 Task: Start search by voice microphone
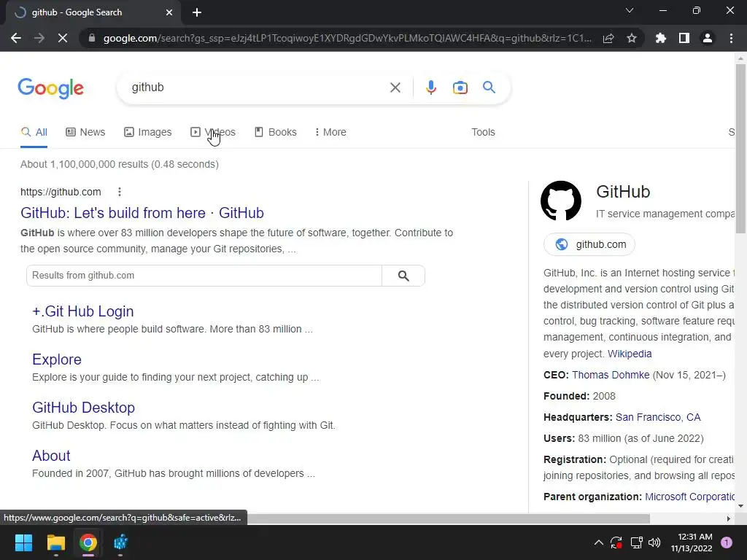tap(430, 87)
